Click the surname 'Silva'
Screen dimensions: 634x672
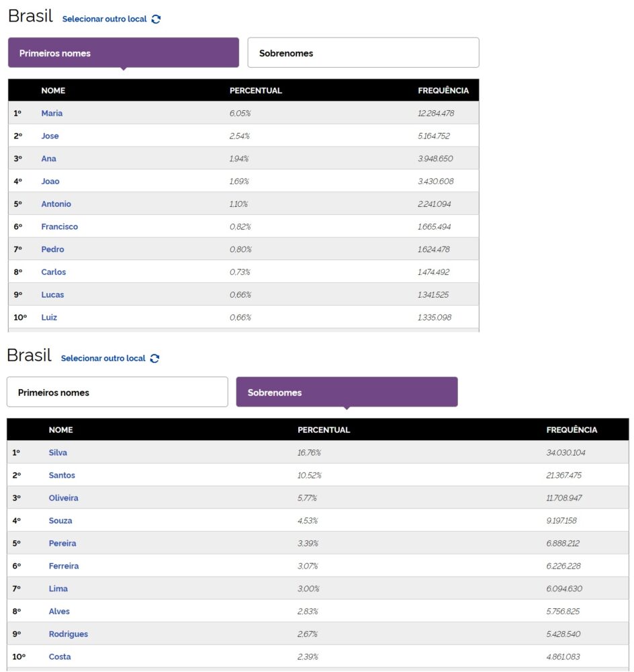58,453
